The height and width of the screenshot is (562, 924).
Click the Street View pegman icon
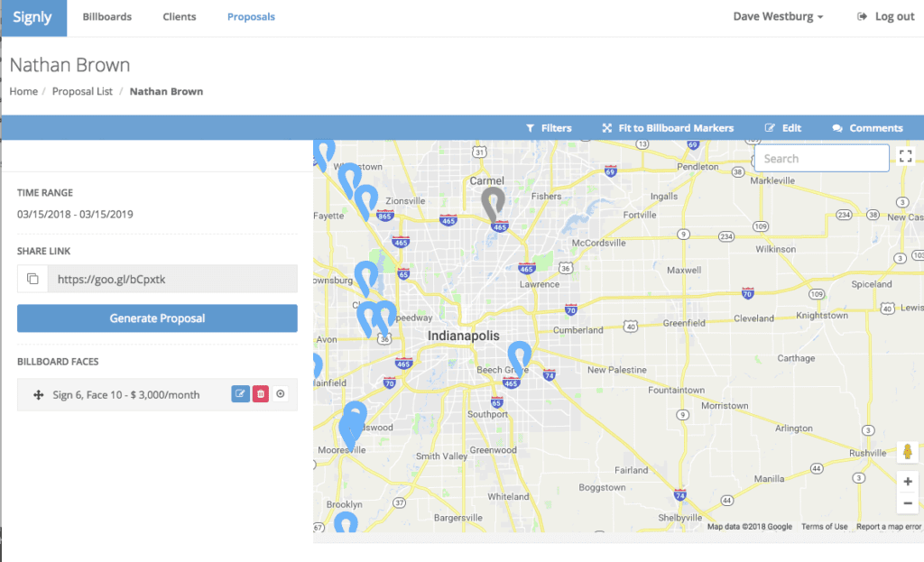click(908, 452)
